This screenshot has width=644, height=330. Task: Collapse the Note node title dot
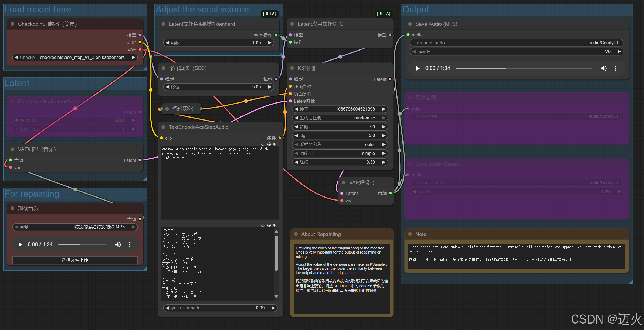coord(410,234)
